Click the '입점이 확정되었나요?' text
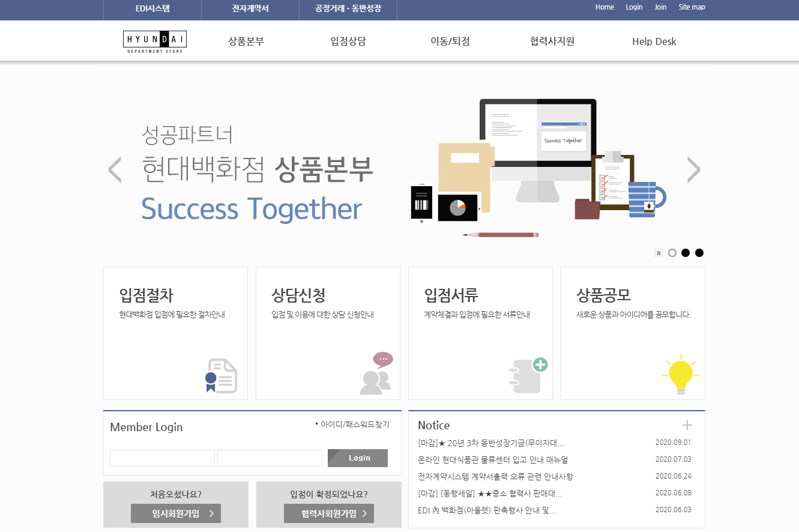This screenshot has height=532, width=799. pos(329,495)
